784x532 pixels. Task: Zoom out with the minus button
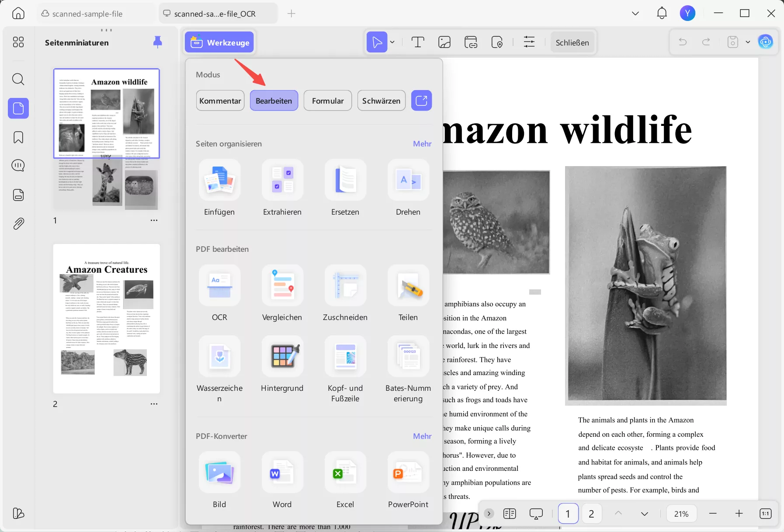coord(713,514)
